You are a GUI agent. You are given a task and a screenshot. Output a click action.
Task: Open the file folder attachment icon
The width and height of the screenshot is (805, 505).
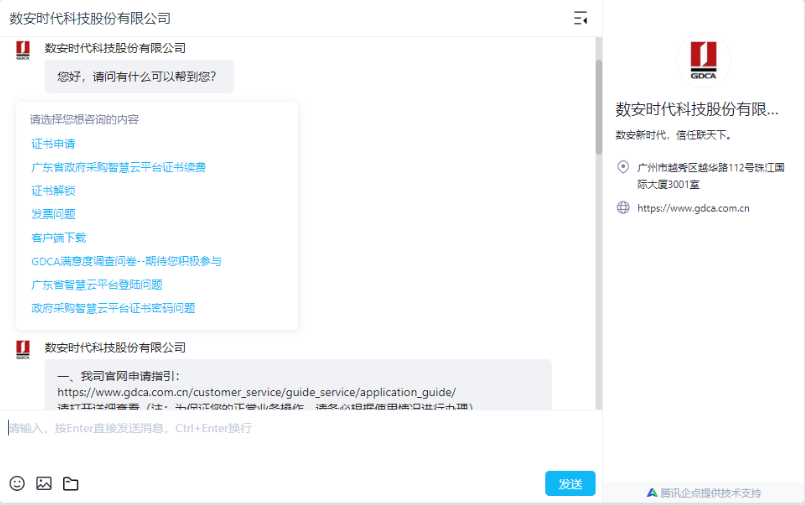70,483
